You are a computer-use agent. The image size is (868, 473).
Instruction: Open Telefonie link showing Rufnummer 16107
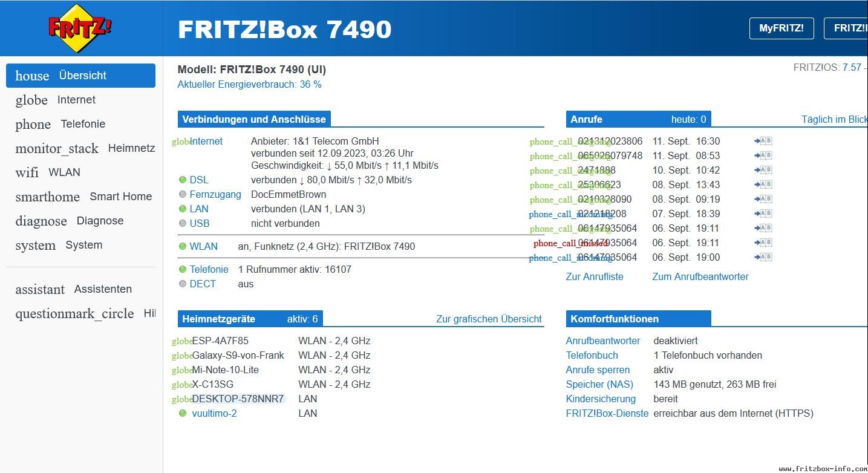click(x=209, y=269)
